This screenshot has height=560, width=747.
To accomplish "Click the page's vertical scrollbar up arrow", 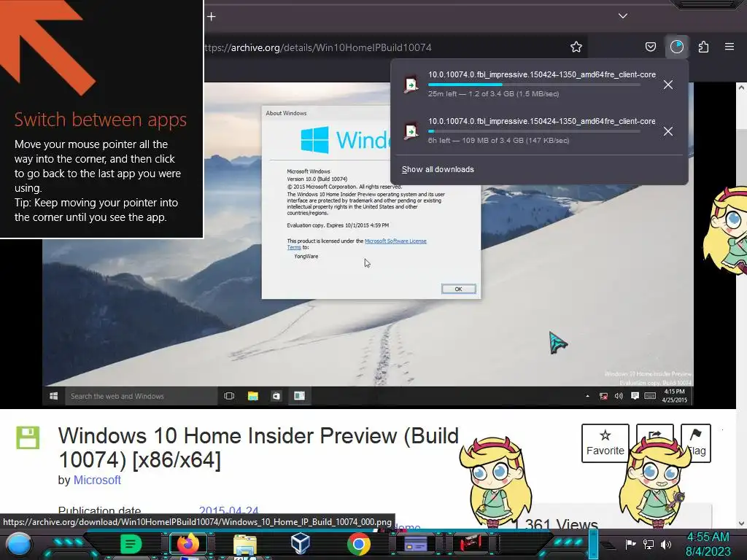I will point(741,87).
